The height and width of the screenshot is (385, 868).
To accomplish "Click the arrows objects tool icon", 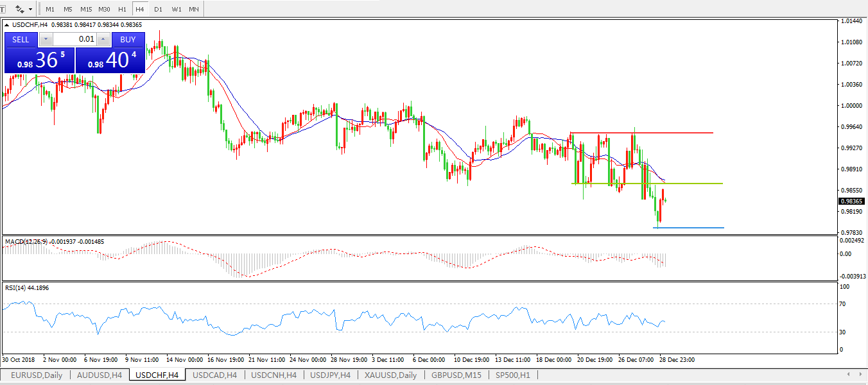I will pyautogui.click(x=19, y=10).
